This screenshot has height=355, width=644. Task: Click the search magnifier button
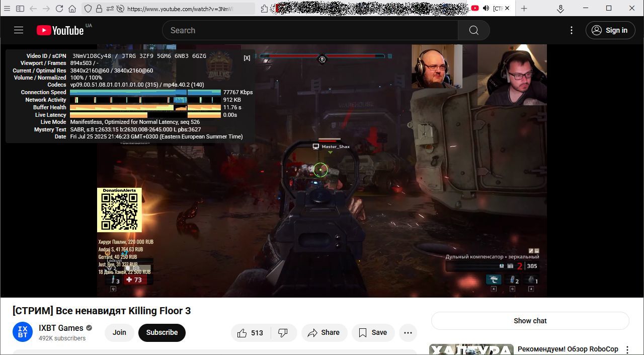[x=473, y=30]
